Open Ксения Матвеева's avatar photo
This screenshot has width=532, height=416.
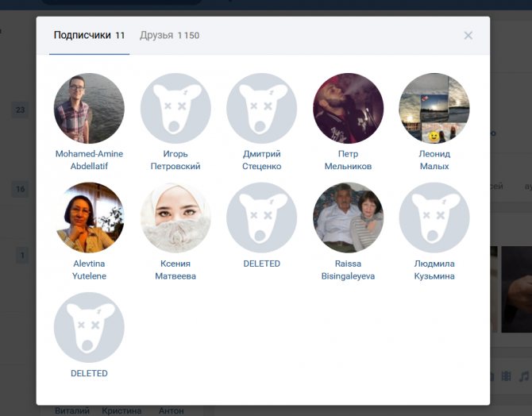click(175, 218)
